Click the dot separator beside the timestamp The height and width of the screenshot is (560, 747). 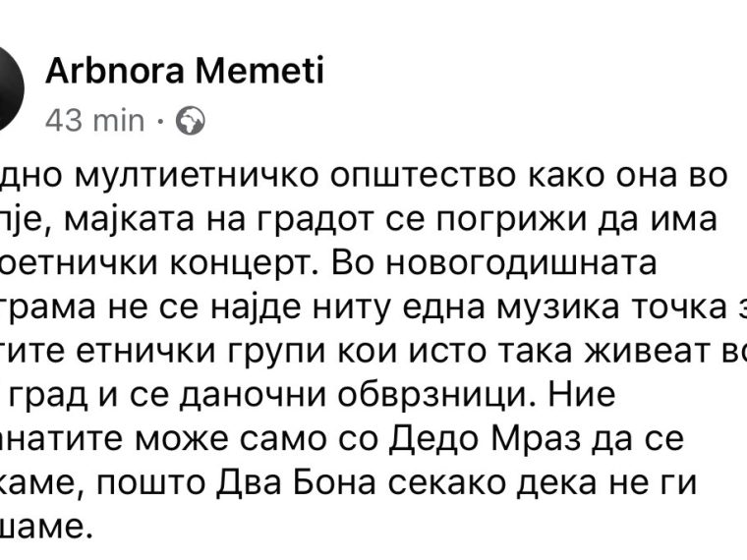pos(160,121)
